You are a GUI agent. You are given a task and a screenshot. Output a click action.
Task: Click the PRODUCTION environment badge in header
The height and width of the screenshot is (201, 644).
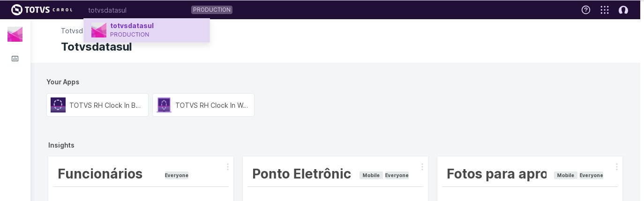pyautogui.click(x=212, y=10)
